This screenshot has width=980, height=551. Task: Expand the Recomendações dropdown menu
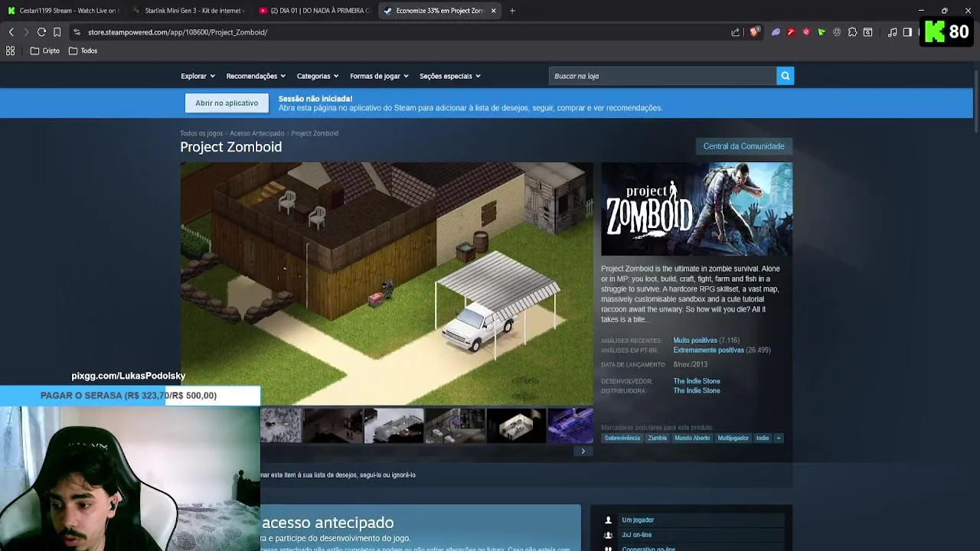click(256, 76)
